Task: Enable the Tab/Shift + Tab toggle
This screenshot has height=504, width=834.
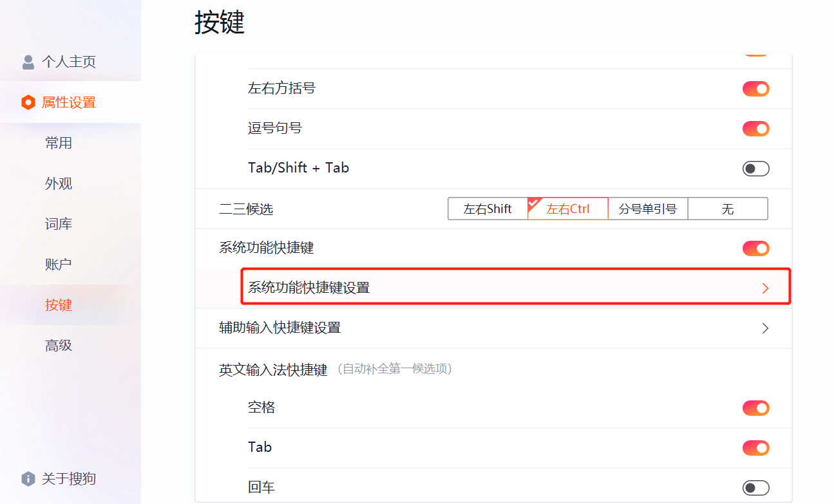Action: 755,168
